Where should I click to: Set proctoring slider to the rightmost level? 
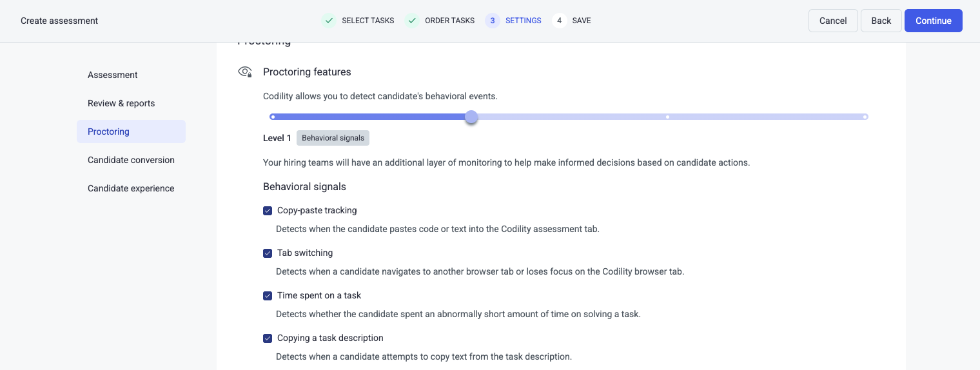(865, 117)
